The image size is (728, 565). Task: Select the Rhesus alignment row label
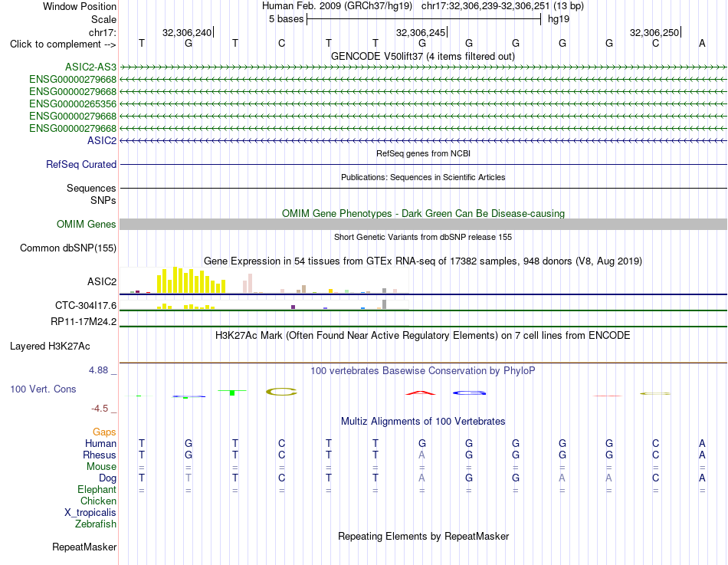[100, 455]
